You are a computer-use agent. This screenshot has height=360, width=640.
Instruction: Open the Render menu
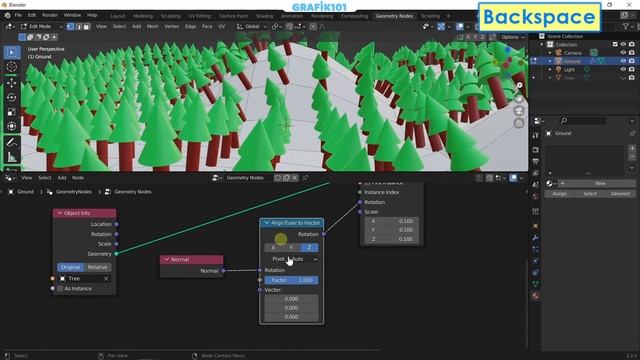point(50,16)
